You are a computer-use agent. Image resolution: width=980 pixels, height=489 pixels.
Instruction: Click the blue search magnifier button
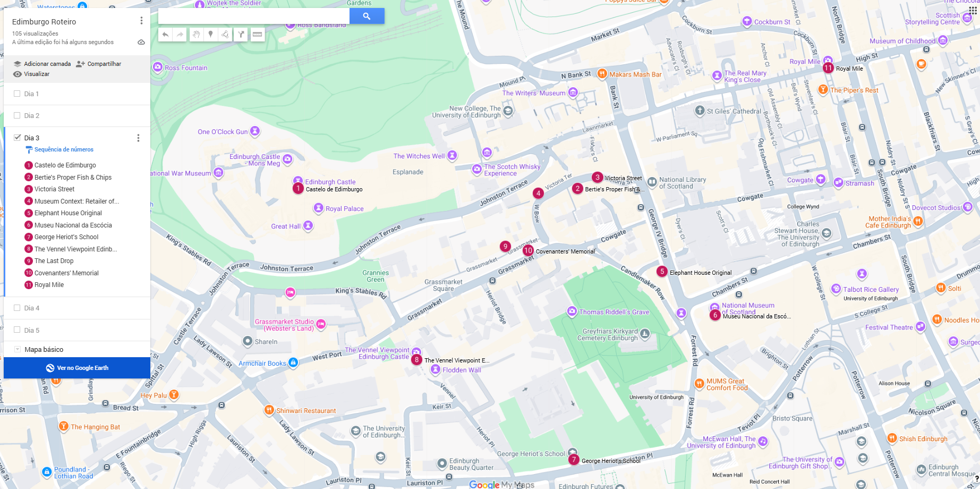pyautogui.click(x=367, y=16)
